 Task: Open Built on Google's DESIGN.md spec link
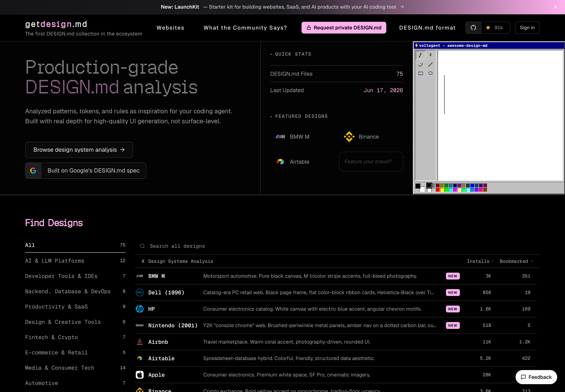pos(86,171)
